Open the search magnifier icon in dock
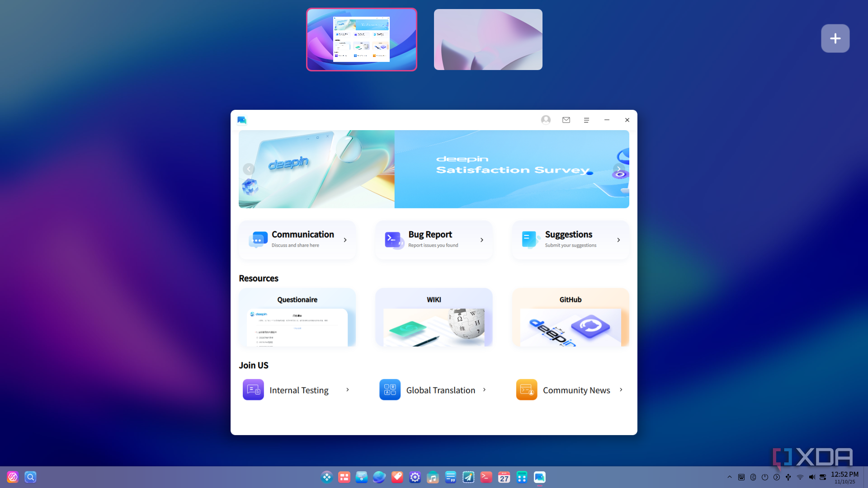Screen dimensions: 868x488 (30, 477)
